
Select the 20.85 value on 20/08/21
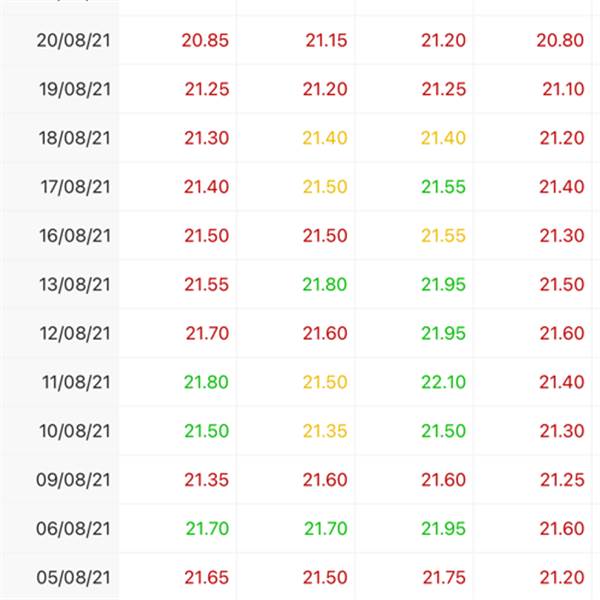click(x=205, y=40)
